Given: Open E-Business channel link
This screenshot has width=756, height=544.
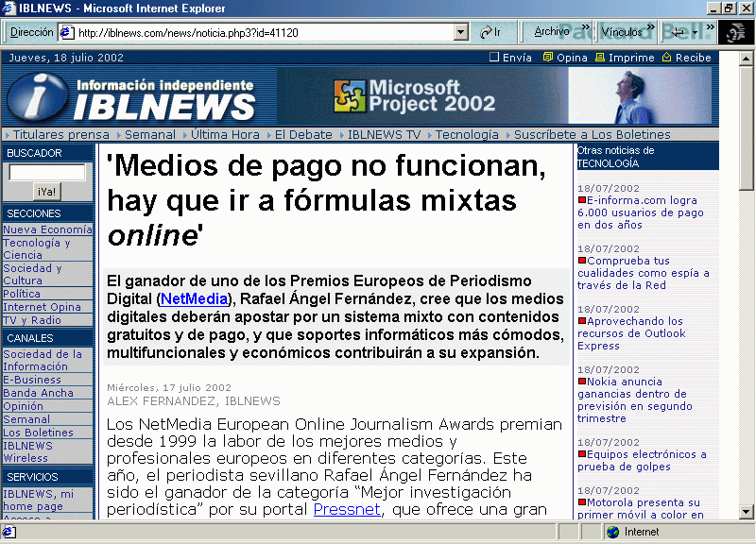Looking at the screenshot, I should tap(32, 380).
